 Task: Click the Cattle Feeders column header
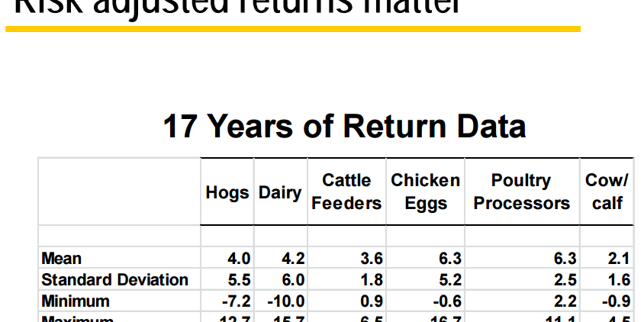click(346, 192)
